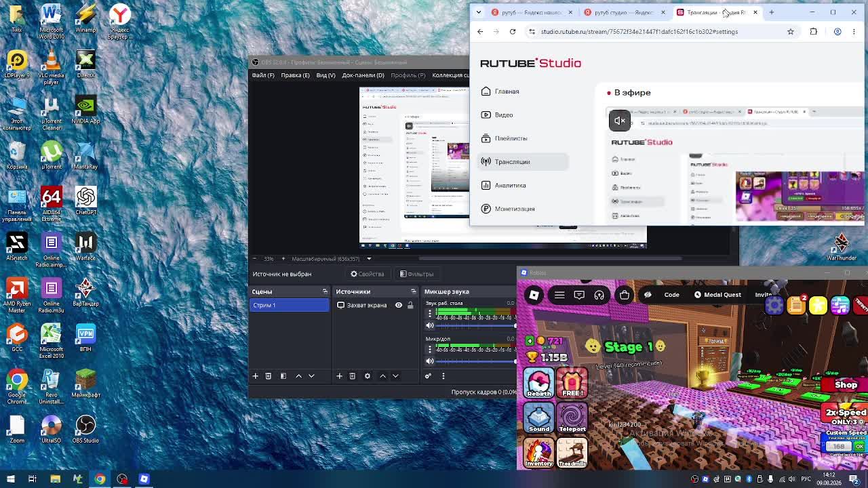Open Chrome tab search dropdown
The image size is (868, 488).
click(479, 12)
